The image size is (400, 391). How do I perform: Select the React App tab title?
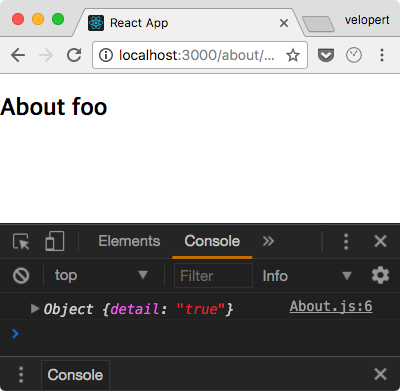tap(139, 23)
